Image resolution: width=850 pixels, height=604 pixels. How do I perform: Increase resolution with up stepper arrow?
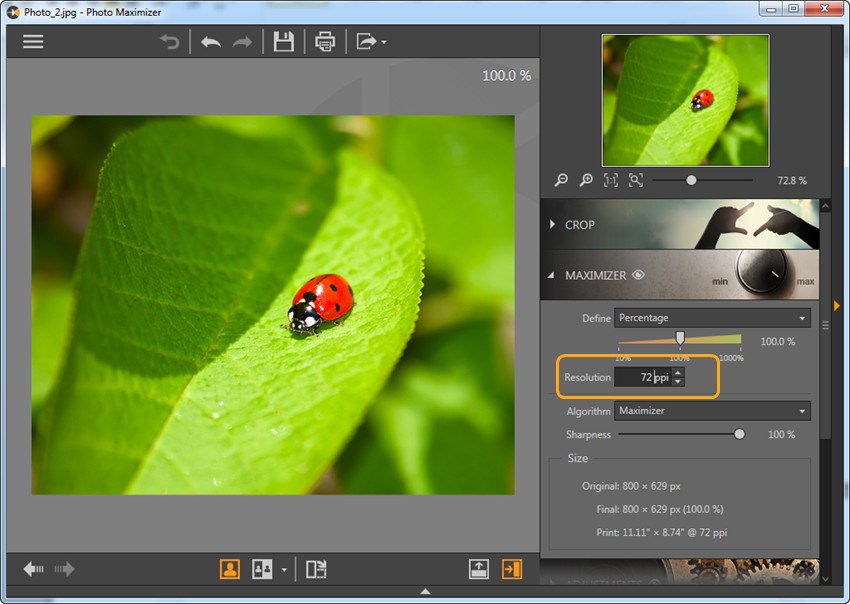click(678, 372)
